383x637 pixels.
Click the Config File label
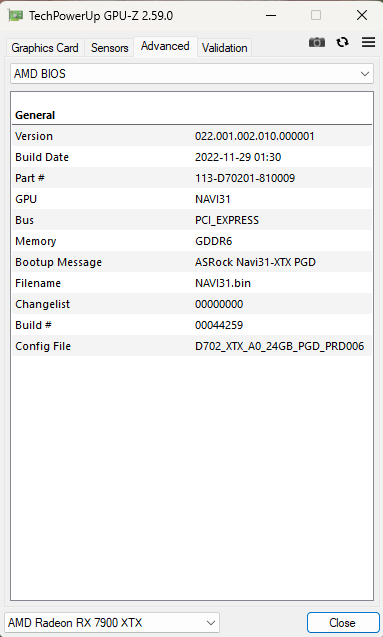(x=43, y=346)
